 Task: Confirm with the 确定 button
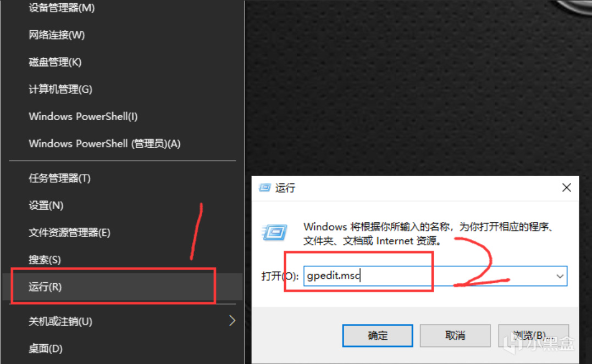click(x=378, y=335)
